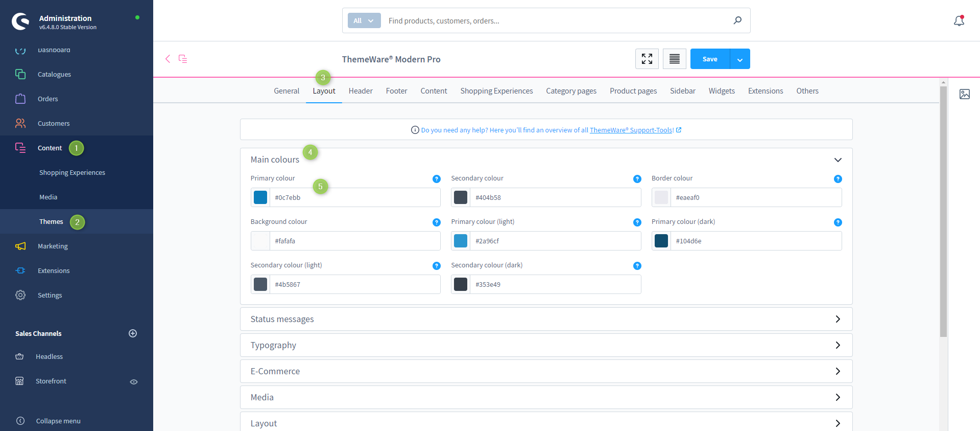Screen dimensions: 980x431
Task: Switch to the Header tab
Action: tap(361, 91)
